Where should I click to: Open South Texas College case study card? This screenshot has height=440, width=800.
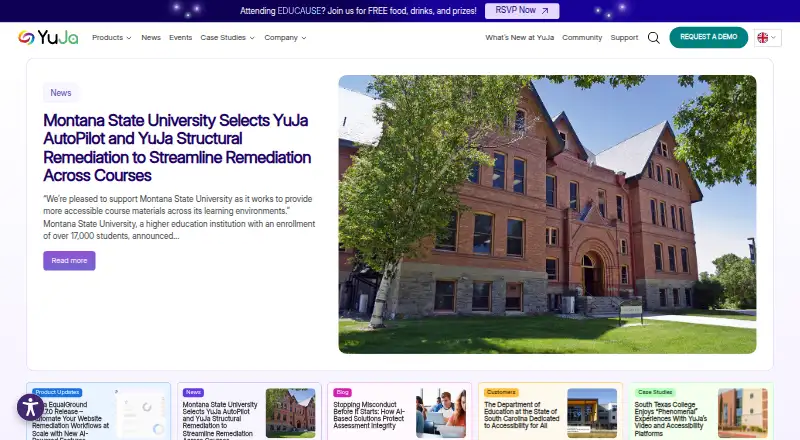[x=701, y=411]
